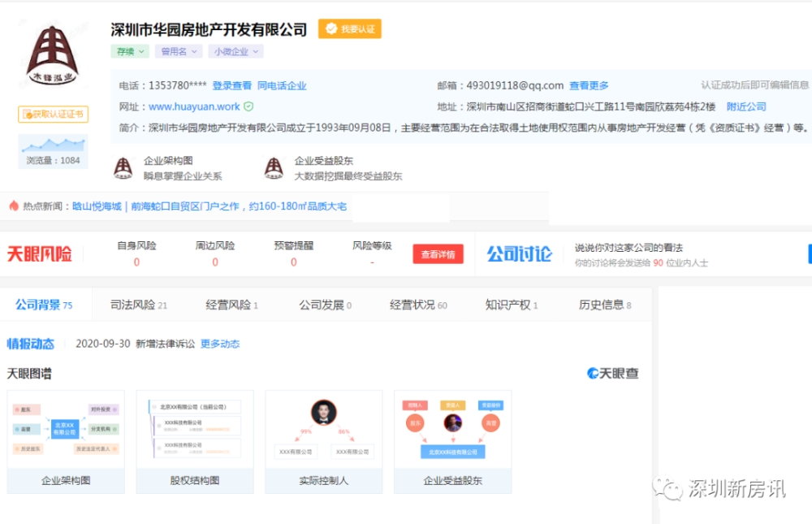The height and width of the screenshot is (524, 812).
Task: Click the 认证成功后即可编辑信息 notice
Action: point(755,85)
